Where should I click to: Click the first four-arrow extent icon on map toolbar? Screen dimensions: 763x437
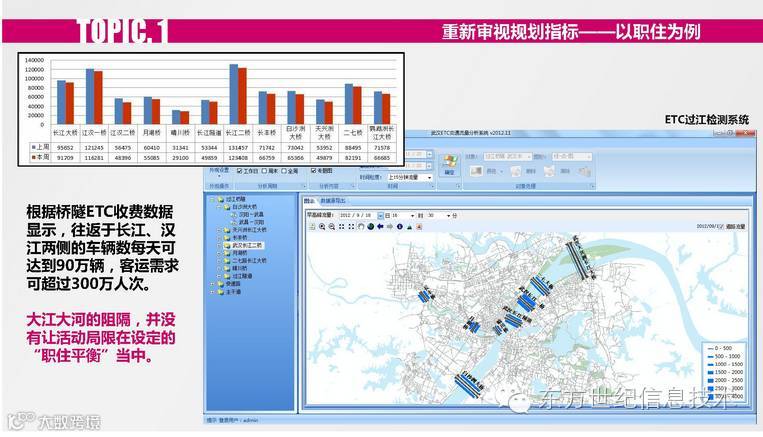342,227
